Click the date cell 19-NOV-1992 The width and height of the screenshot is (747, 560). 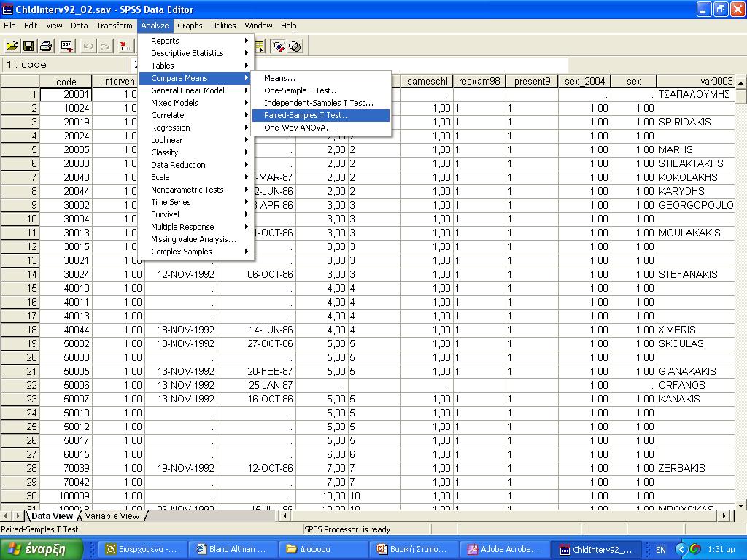click(x=181, y=469)
